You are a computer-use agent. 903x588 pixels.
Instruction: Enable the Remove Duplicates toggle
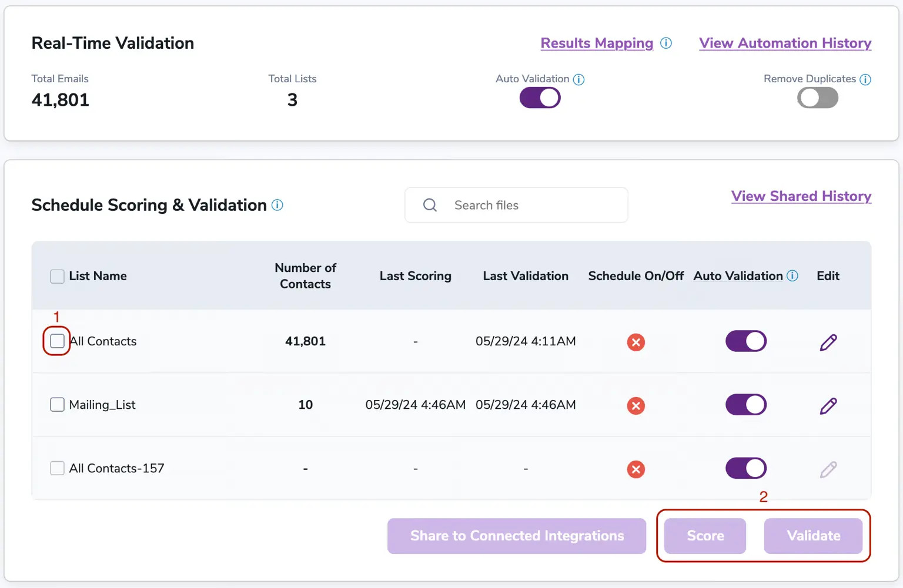coord(817,98)
